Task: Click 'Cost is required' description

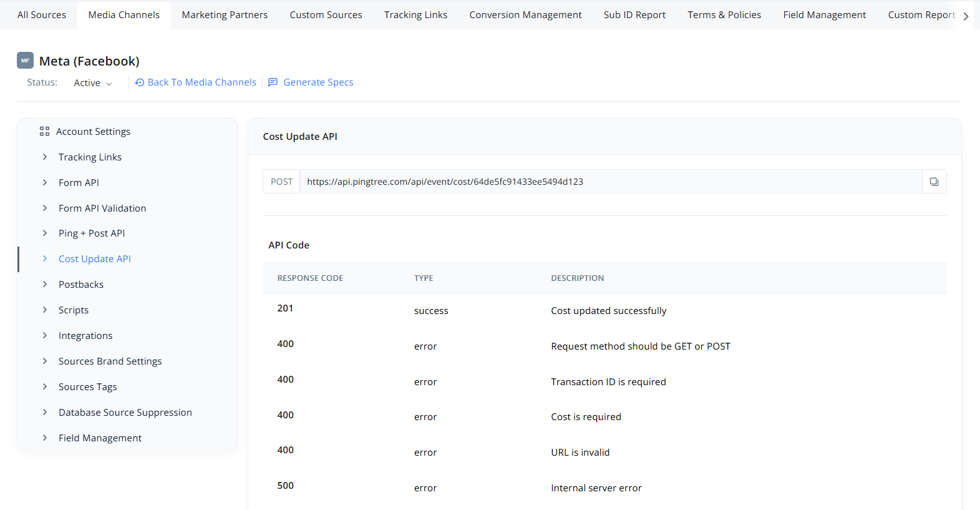Action: pyautogui.click(x=586, y=417)
